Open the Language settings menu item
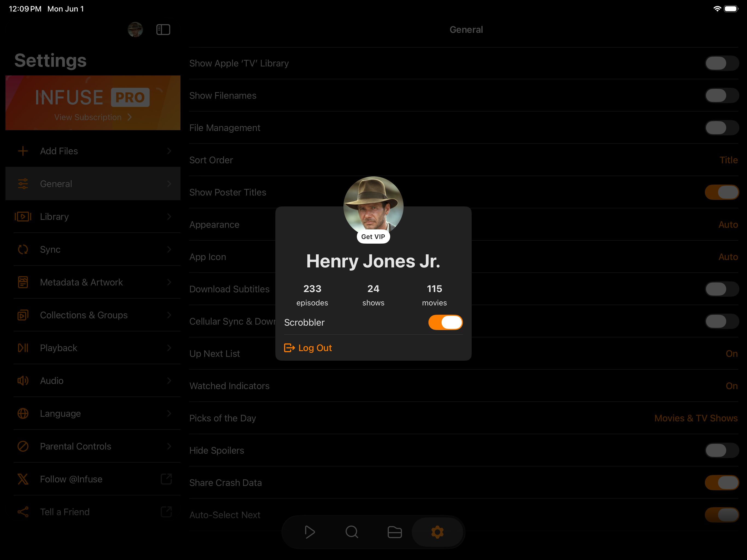747x560 pixels. click(x=93, y=413)
